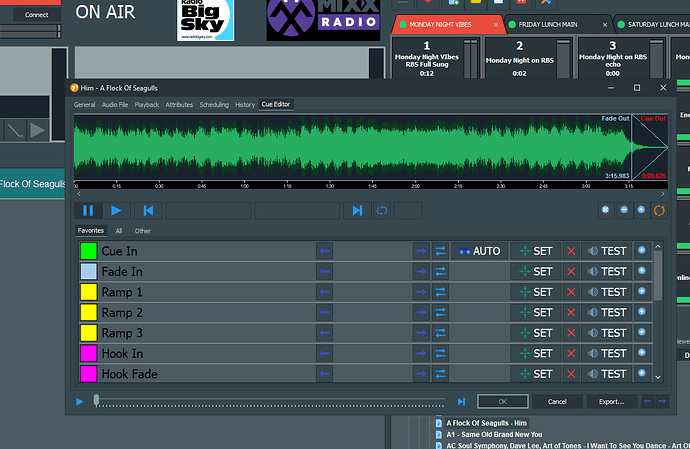This screenshot has height=449, width=690.
Task: Jump to the start with the skip-back icon
Action: (x=148, y=210)
